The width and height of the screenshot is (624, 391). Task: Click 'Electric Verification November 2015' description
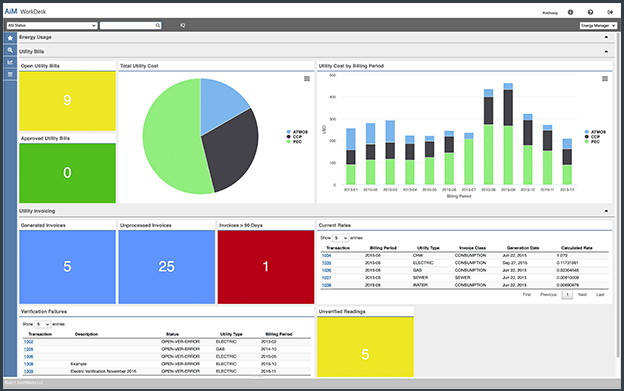tap(103, 372)
